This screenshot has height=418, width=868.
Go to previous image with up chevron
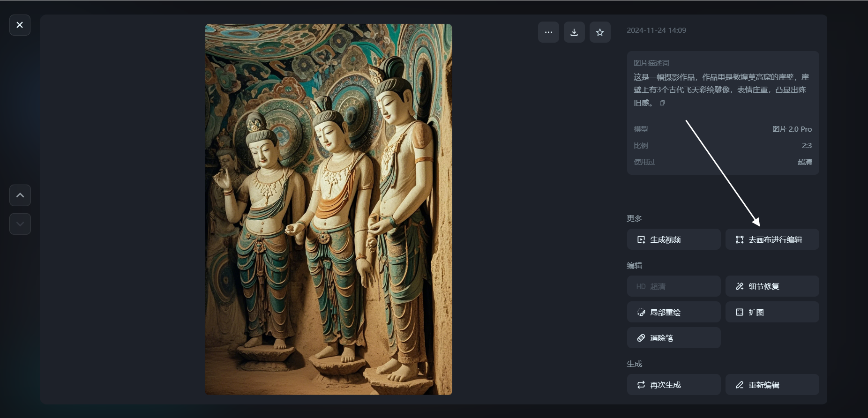pos(20,195)
